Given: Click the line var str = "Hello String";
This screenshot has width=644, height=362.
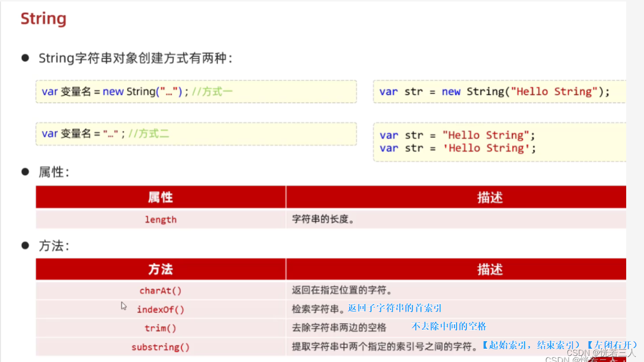Looking at the screenshot, I should point(458,135).
